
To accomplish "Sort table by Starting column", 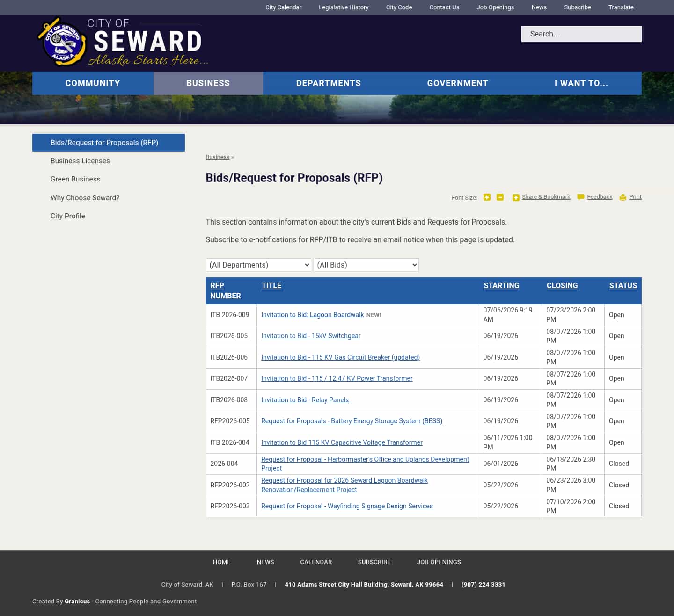I will tap(501, 285).
